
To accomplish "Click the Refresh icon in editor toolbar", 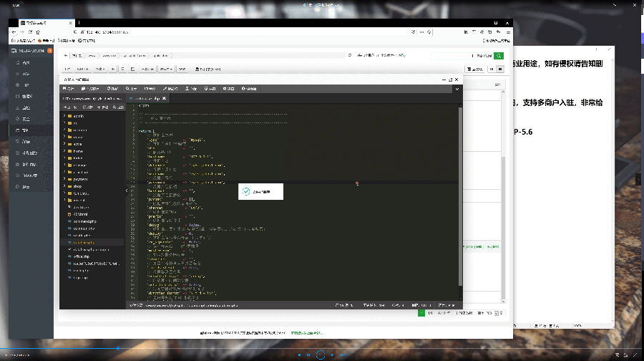I will coord(111,89).
